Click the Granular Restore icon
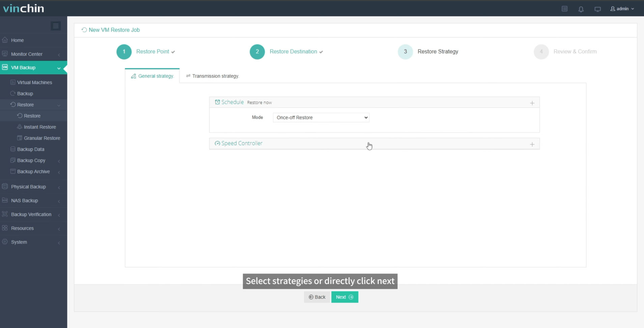This screenshot has height=328, width=644. pos(20,138)
